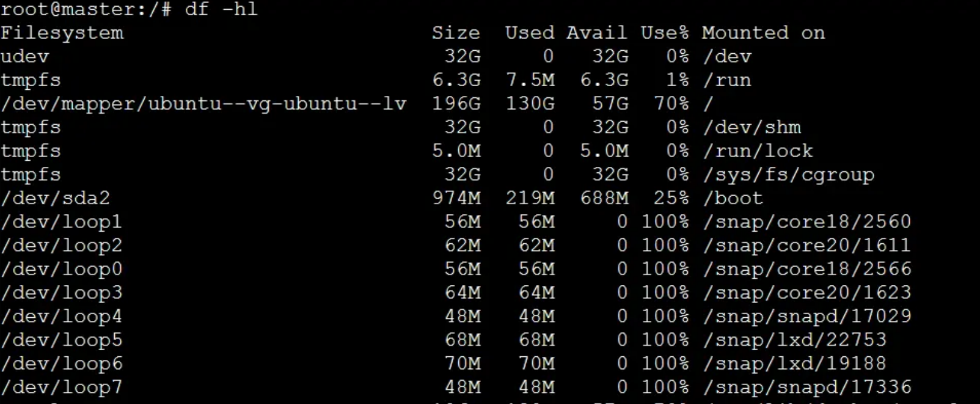Select /dev/mapper/ubuntu--vg-ubuntu--lv filesystem name
Viewport: 980px width, 404px height.
(203, 104)
